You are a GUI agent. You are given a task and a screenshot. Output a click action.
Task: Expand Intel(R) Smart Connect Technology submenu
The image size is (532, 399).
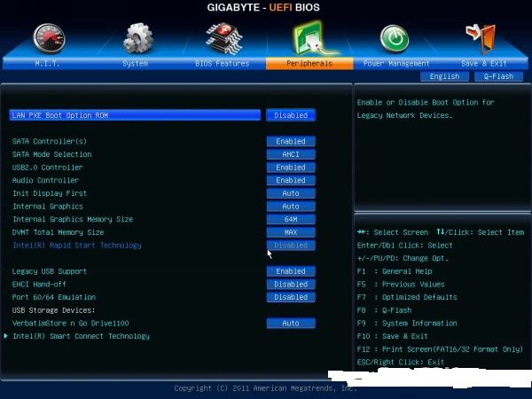[x=81, y=336]
